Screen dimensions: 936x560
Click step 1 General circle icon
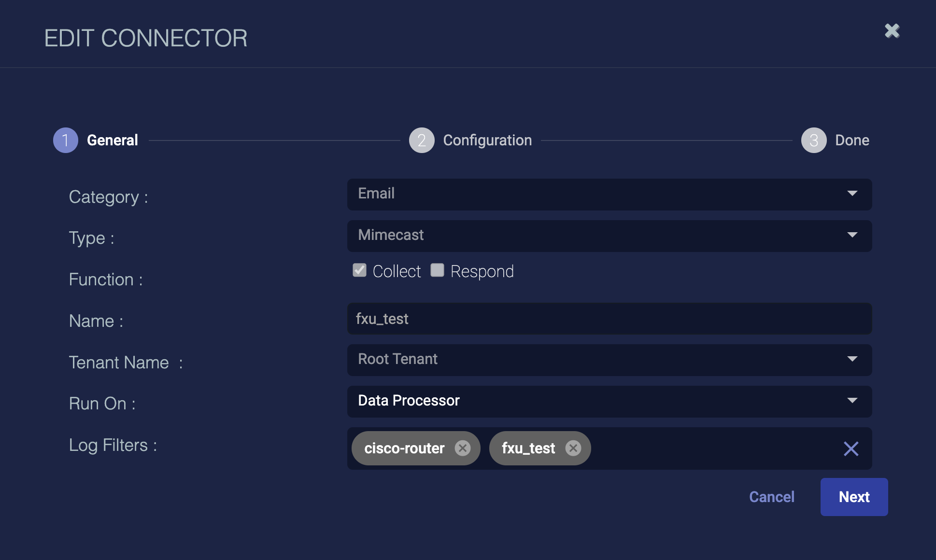[x=66, y=140]
